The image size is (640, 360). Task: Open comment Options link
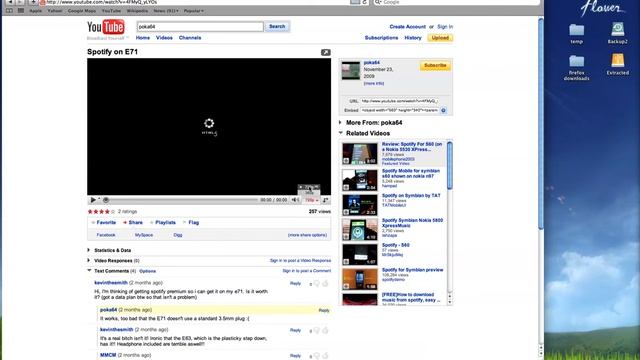click(147, 271)
